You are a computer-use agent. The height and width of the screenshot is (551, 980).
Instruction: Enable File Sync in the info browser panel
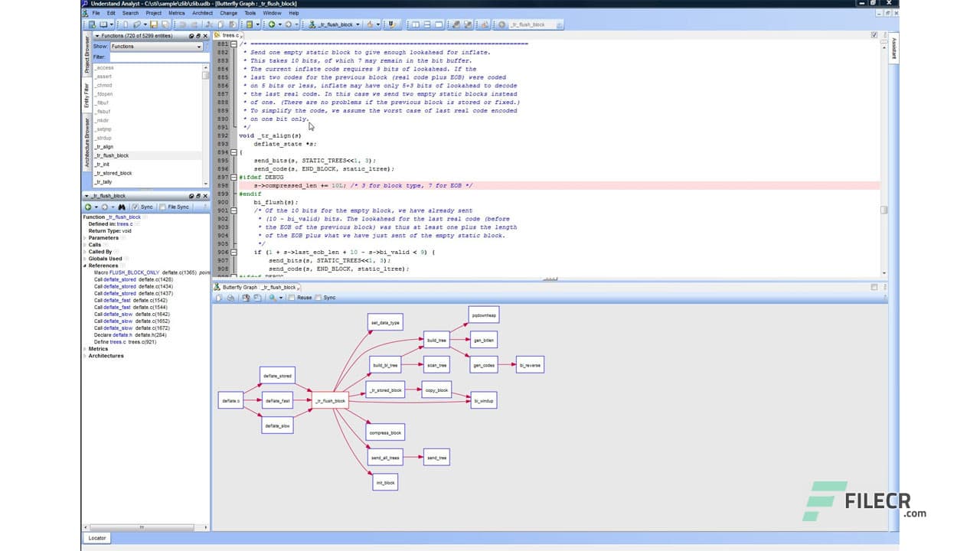pyautogui.click(x=164, y=207)
